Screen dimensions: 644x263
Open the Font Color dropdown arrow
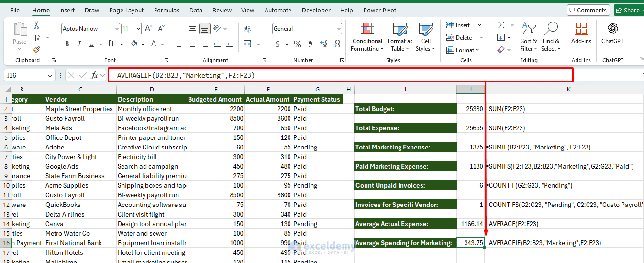point(163,44)
